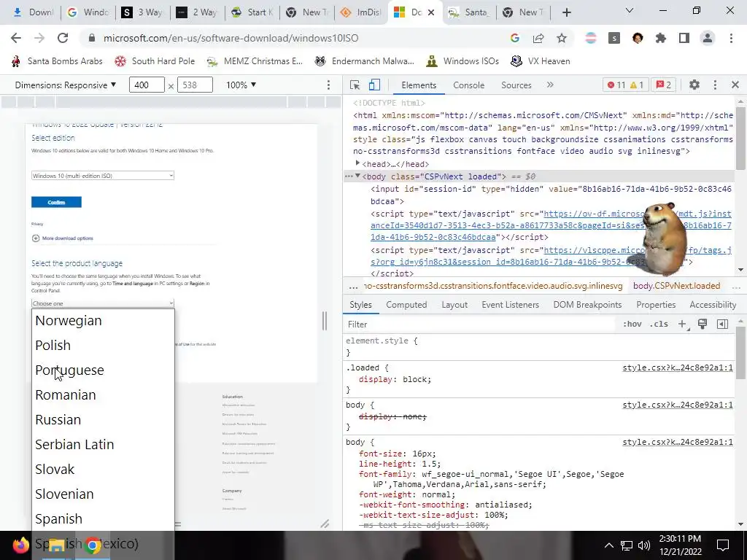747x560 pixels.
Task: Open the Extensions puzzle-piece menu
Action: pos(661,38)
